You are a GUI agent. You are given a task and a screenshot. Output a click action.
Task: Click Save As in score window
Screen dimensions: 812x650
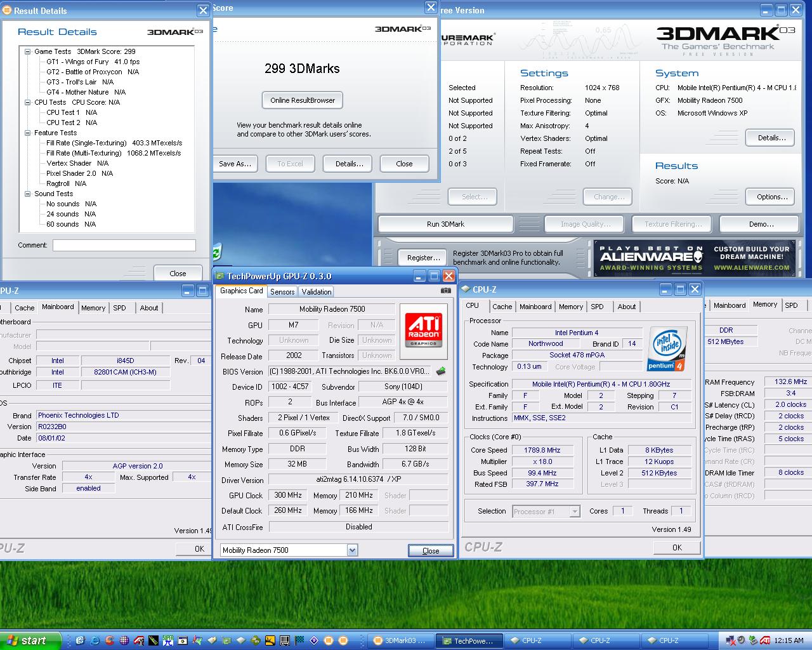[x=235, y=164]
